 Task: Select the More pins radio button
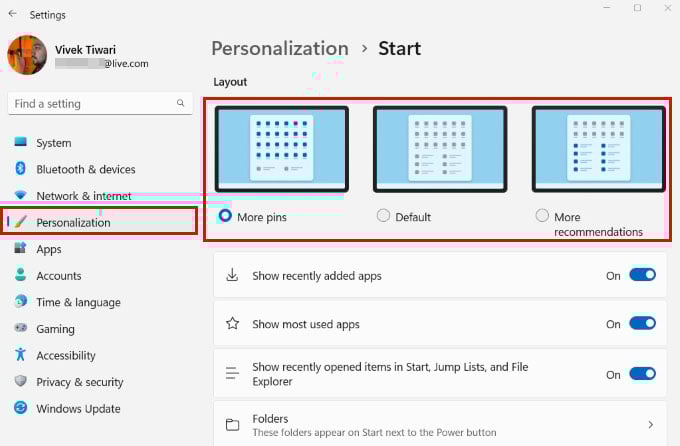click(225, 216)
